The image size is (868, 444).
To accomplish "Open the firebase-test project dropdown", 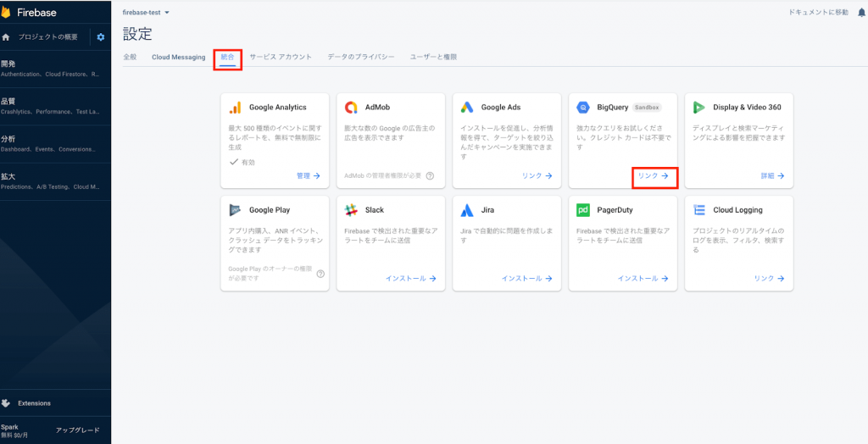I will coord(146,13).
